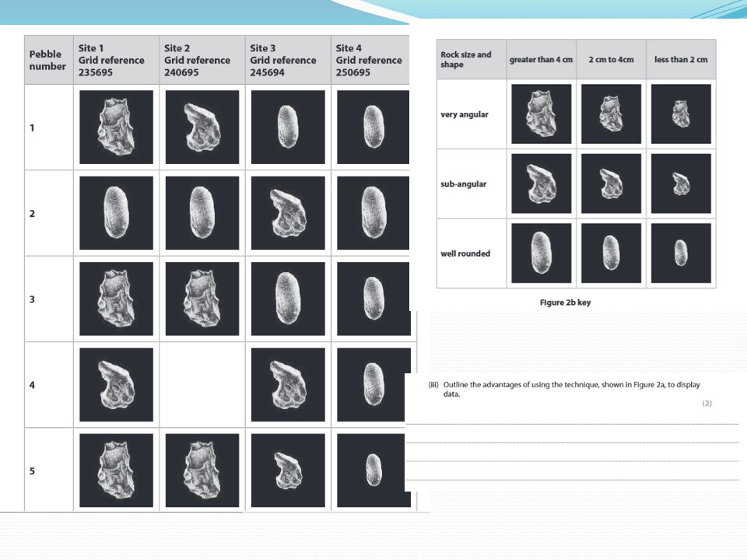The image size is (747, 560).
Task: Click the question (iii) 'Outline the advantages' text
Action: tap(564, 389)
